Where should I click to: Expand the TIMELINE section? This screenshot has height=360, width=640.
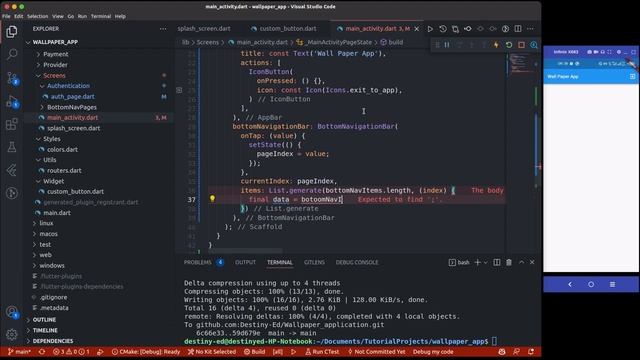coord(45,330)
